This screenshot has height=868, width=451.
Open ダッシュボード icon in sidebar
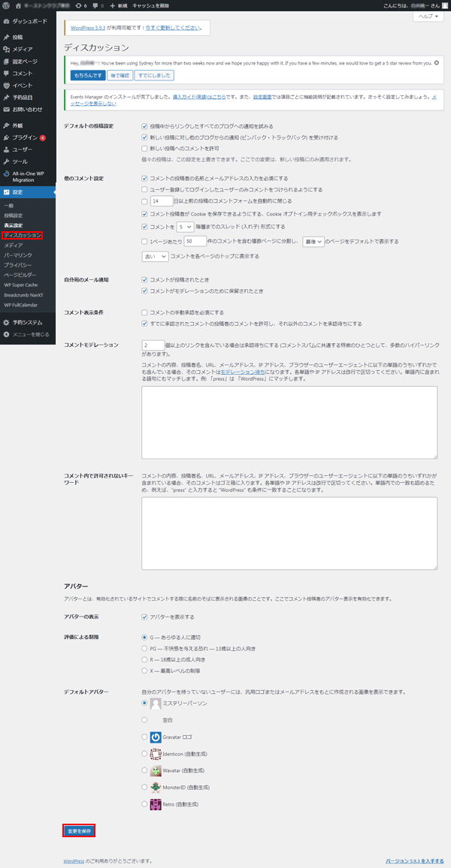(x=6, y=21)
